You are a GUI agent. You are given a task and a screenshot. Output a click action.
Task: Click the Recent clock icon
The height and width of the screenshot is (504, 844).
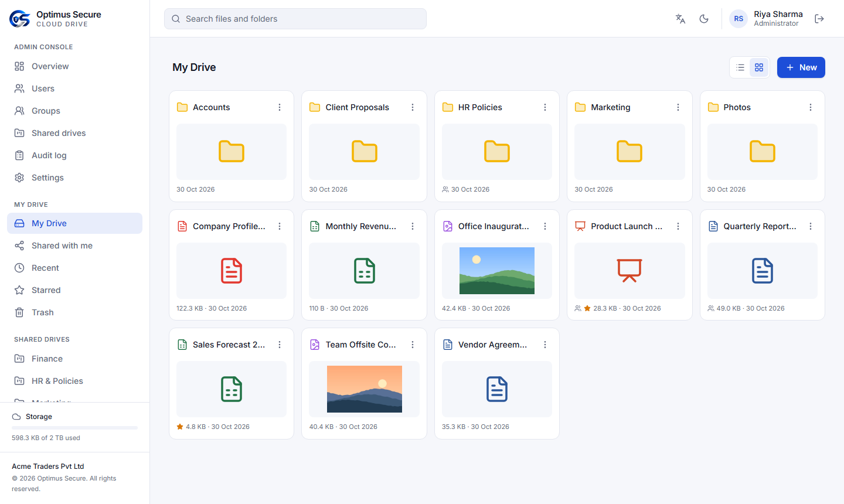(x=19, y=268)
